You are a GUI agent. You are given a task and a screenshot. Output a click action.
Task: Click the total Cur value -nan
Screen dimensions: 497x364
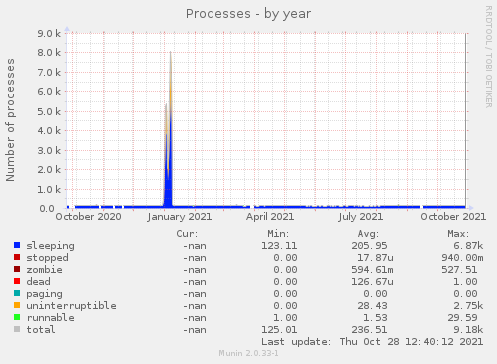pyautogui.click(x=195, y=330)
